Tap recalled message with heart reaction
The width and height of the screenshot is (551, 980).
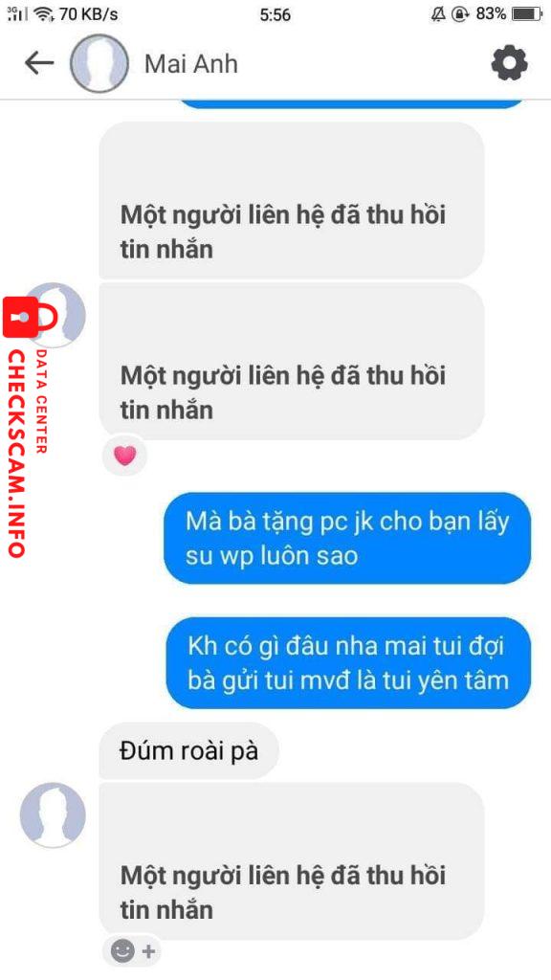pyautogui.click(x=292, y=361)
